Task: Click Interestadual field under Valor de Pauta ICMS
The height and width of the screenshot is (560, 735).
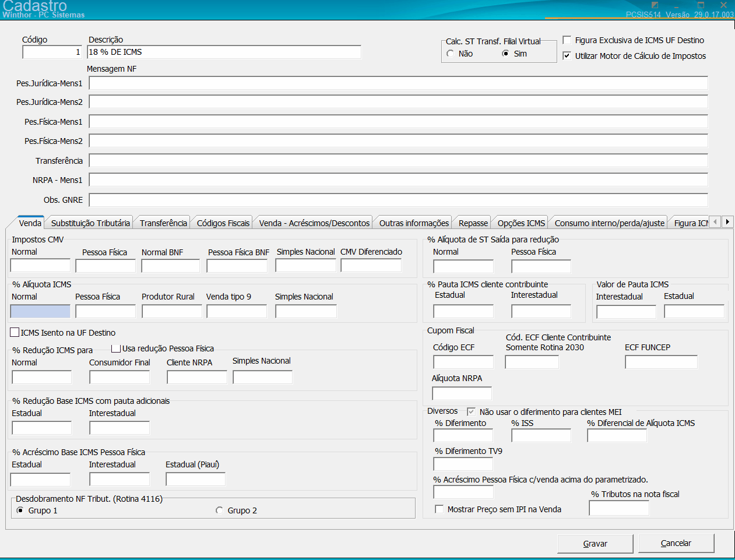Action: tap(626, 311)
